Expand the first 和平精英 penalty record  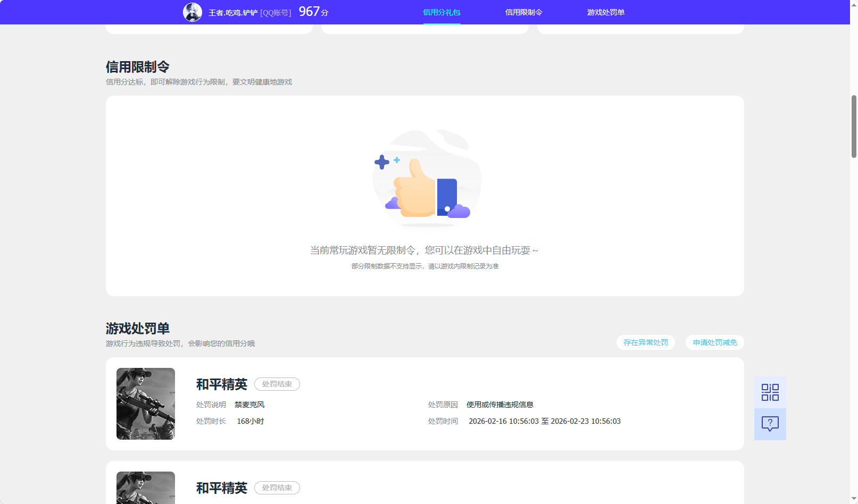[221, 384]
